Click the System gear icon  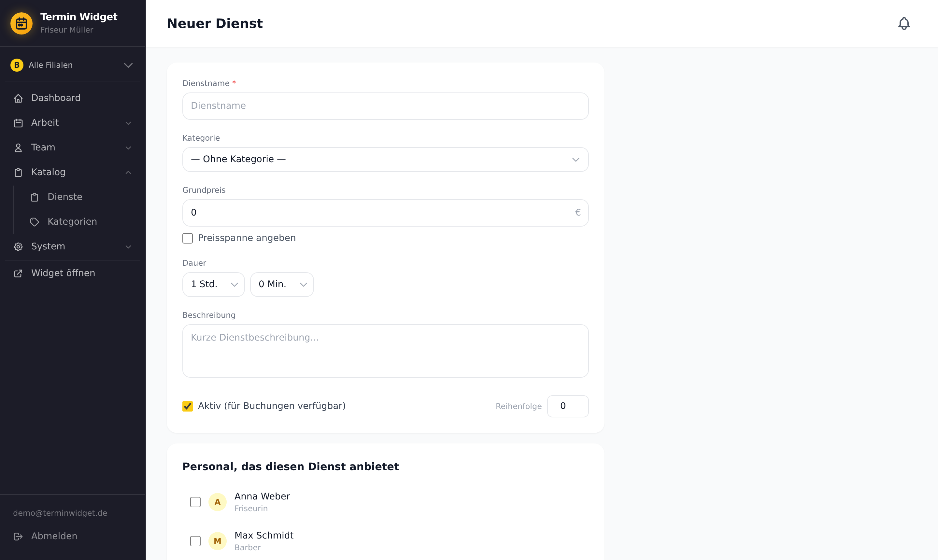[x=18, y=246]
